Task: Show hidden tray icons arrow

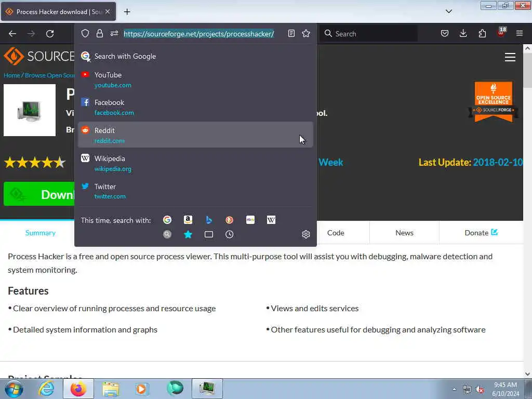Action: click(x=454, y=390)
